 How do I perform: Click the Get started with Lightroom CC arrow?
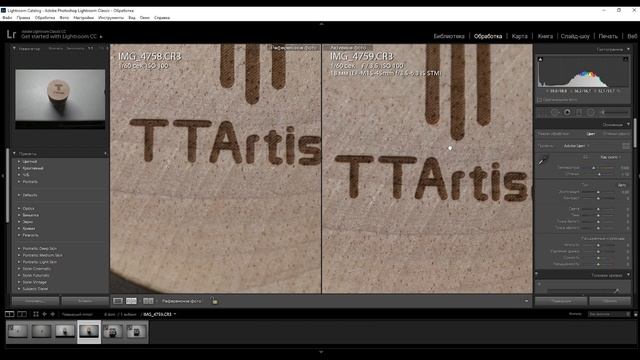(x=101, y=37)
